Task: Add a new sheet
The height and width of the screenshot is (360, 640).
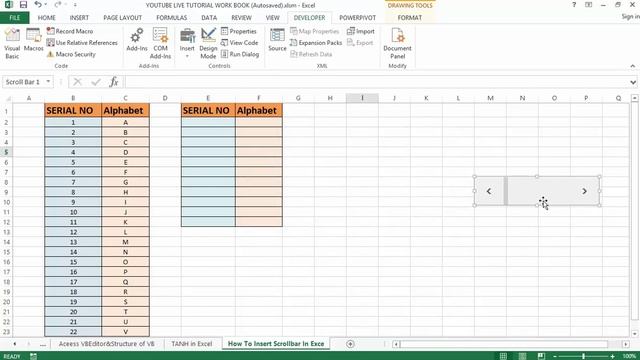Action: click(x=350, y=344)
